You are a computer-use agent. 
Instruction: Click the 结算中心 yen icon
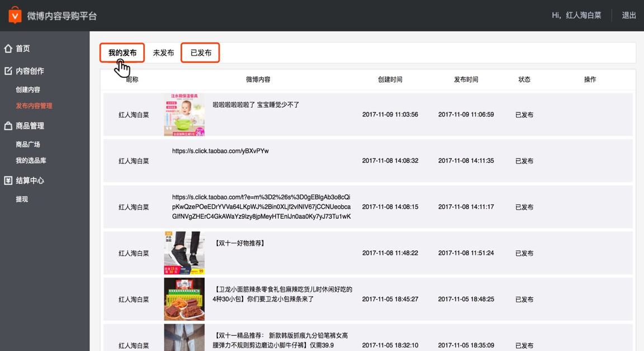click(8, 180)
